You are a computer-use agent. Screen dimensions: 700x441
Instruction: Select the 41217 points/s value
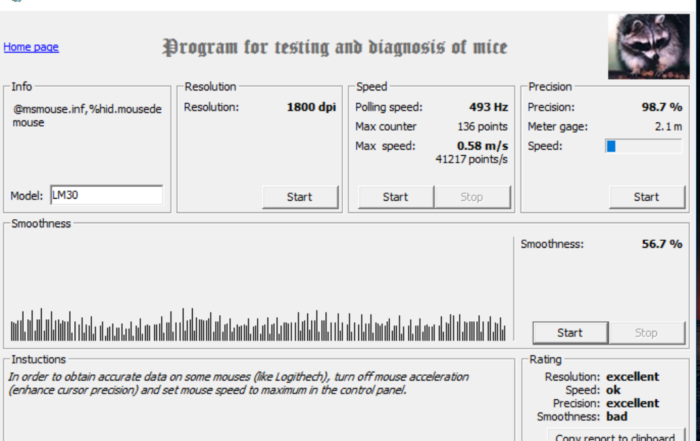471,159
